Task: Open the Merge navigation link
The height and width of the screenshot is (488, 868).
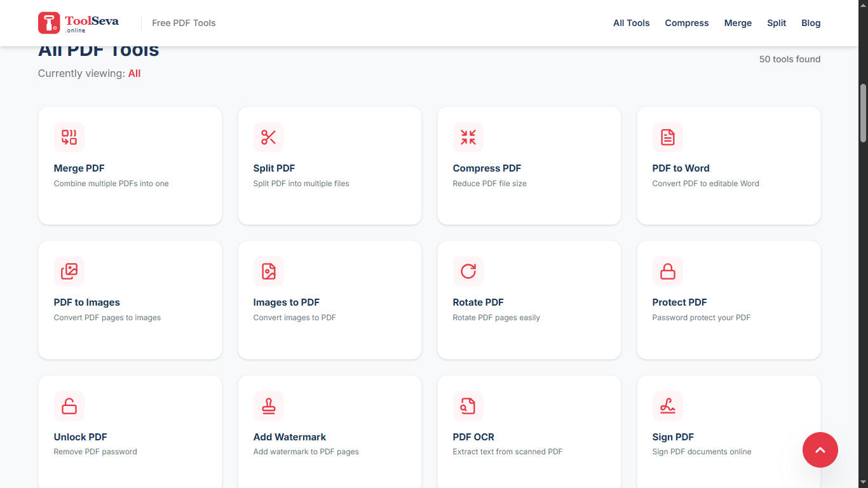Action: click(738, 23)
